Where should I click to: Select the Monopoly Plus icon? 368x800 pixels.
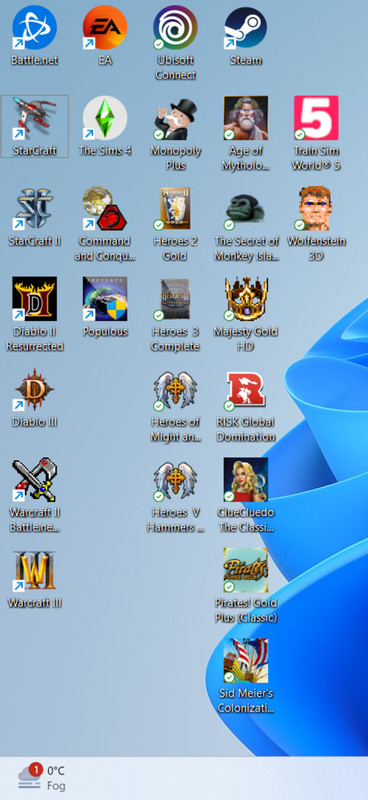point(175,118)
